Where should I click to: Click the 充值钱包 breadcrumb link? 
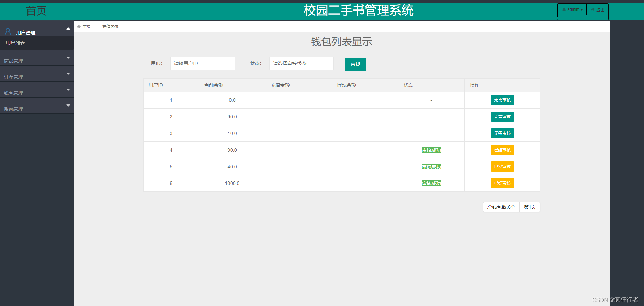pyautogui.click(x=110, y=27)
